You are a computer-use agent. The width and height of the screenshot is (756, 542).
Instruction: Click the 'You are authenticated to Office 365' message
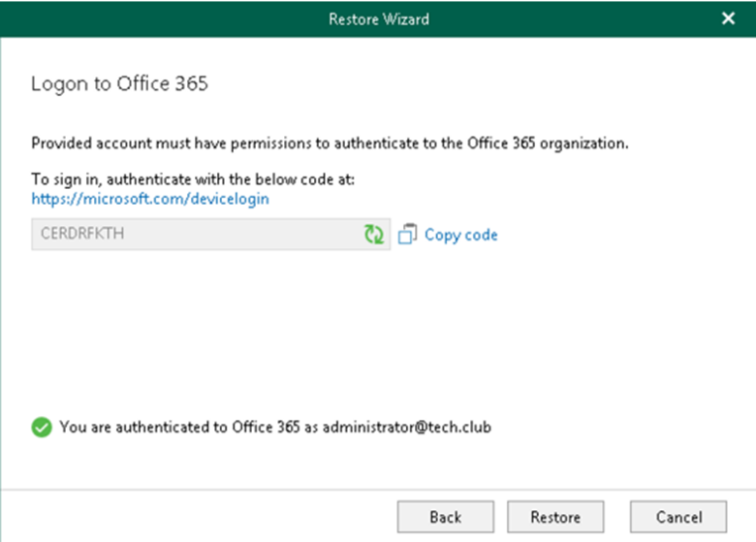pyautogui.click(x=275, y=428)
